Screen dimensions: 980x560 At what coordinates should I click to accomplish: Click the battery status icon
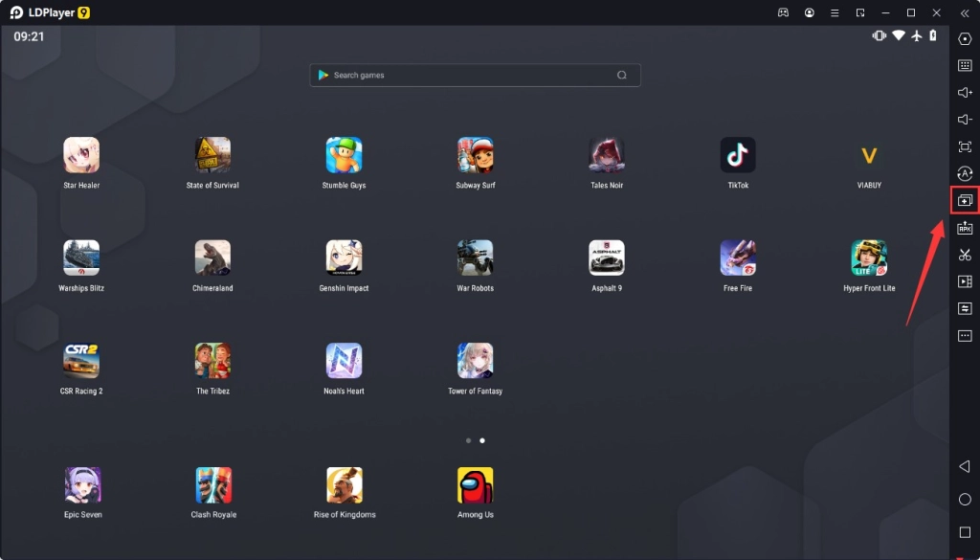(933, 35)
